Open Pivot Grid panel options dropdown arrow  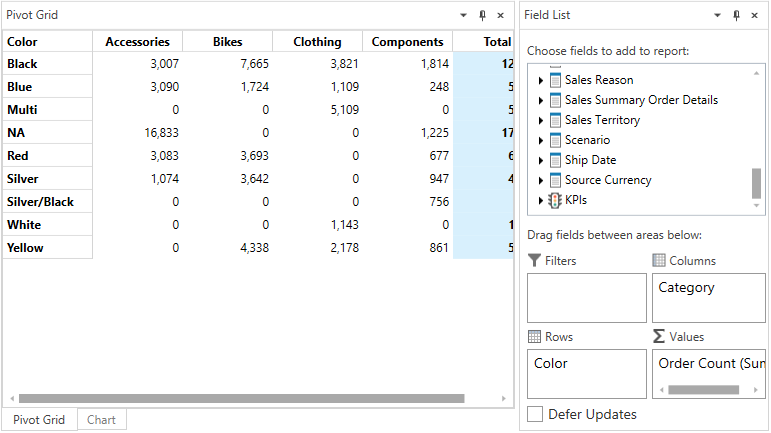(463, 16)
